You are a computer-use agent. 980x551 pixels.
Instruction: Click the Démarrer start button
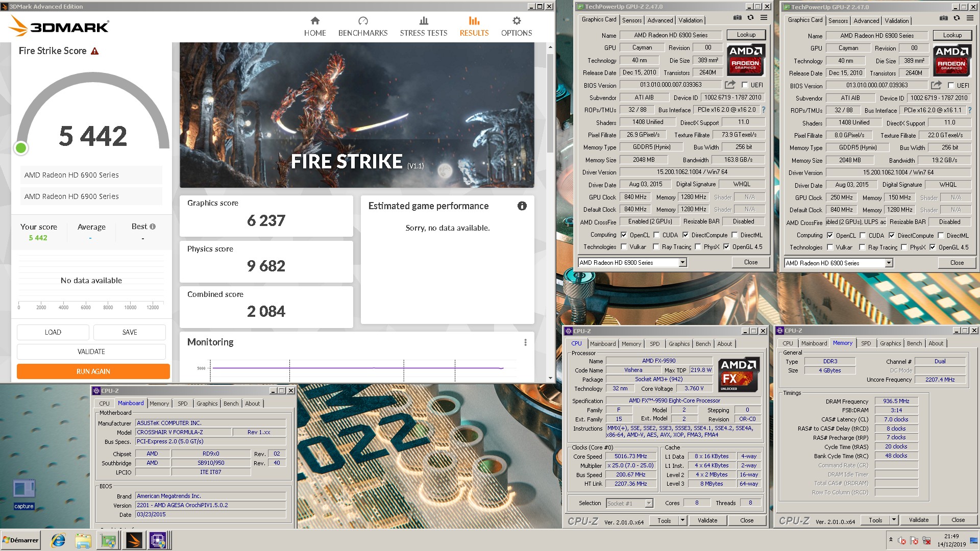pos(20,540)
